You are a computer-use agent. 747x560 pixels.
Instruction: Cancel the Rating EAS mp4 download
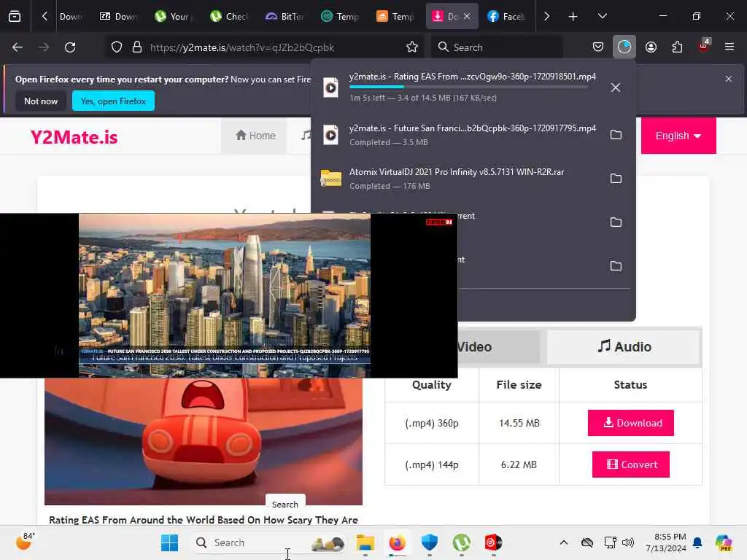coord(616,87)
